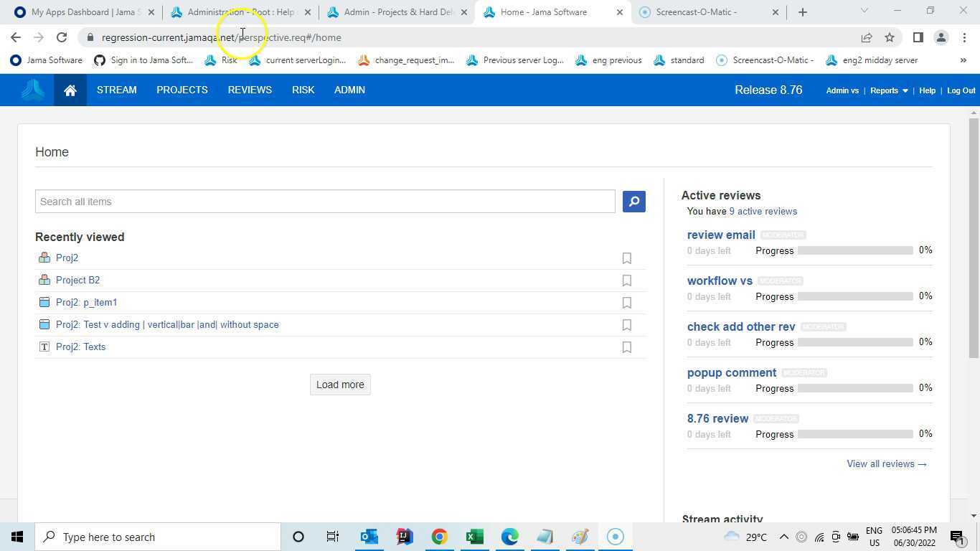
Task: Toggle bookmark for Proj2: Texts
Action: (626, 347)
